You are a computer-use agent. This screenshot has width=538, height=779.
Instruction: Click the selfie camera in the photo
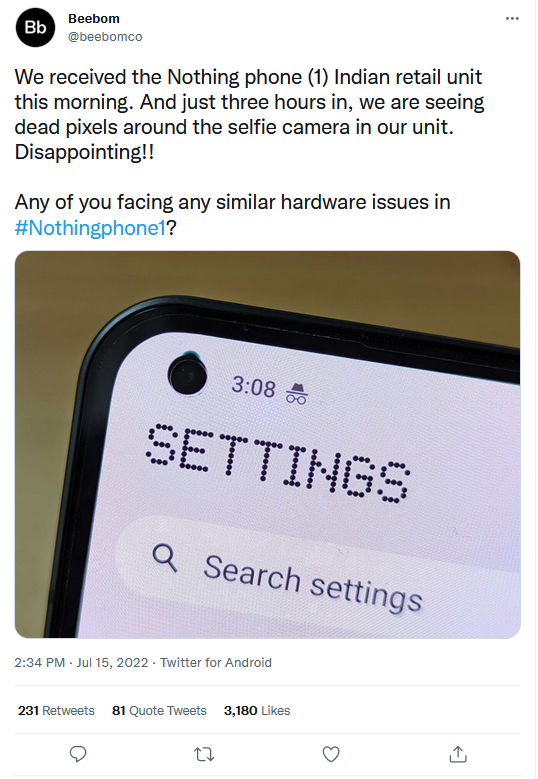[187, 374]
